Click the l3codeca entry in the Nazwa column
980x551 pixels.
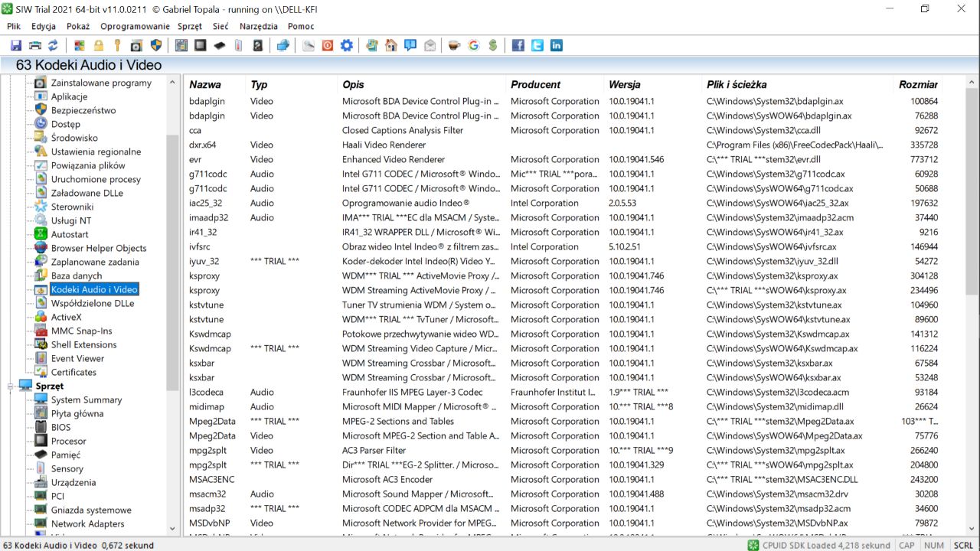[x=206, y=392]
